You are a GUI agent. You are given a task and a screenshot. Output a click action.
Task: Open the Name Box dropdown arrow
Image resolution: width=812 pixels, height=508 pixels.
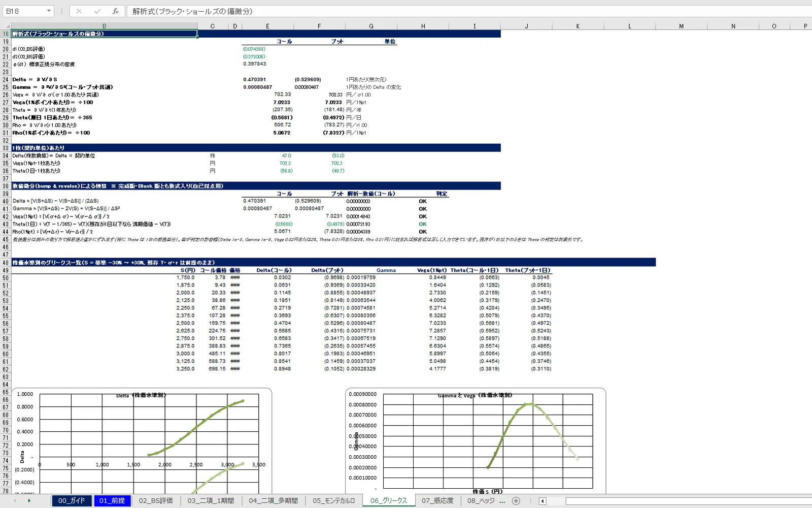[49, 11]
